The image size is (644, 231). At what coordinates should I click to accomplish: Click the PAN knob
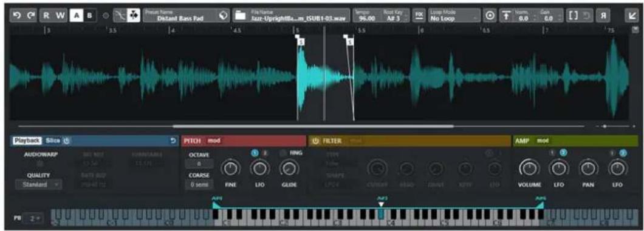(588, 168)
